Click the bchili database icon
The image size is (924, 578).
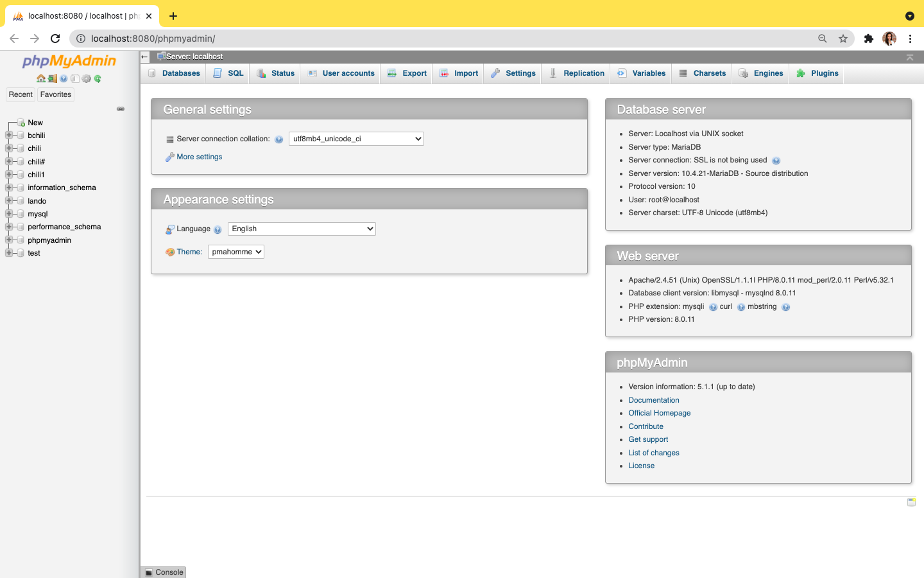[21, 136]
